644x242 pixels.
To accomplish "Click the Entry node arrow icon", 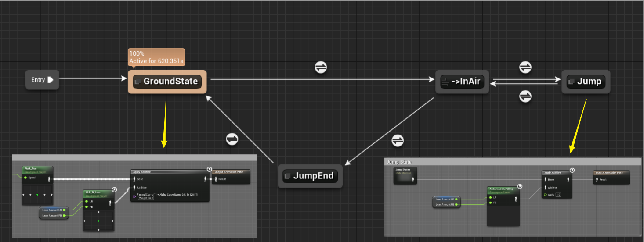I will (x=51, y=80).
